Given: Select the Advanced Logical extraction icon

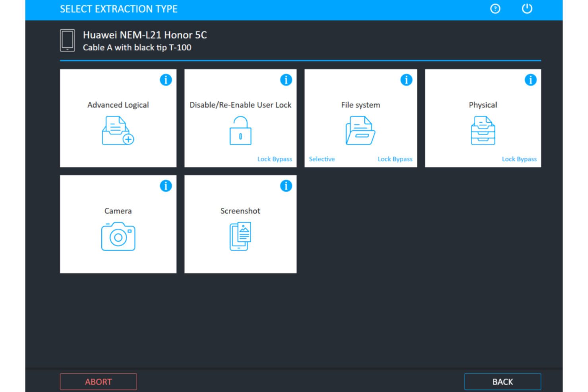Looking at the screenshot, I should 118,130.
